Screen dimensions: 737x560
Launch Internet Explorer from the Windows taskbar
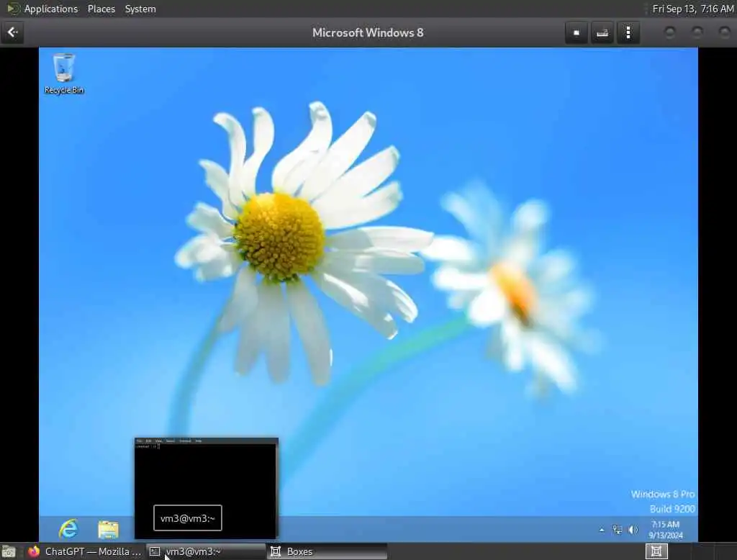click(68, 529)
